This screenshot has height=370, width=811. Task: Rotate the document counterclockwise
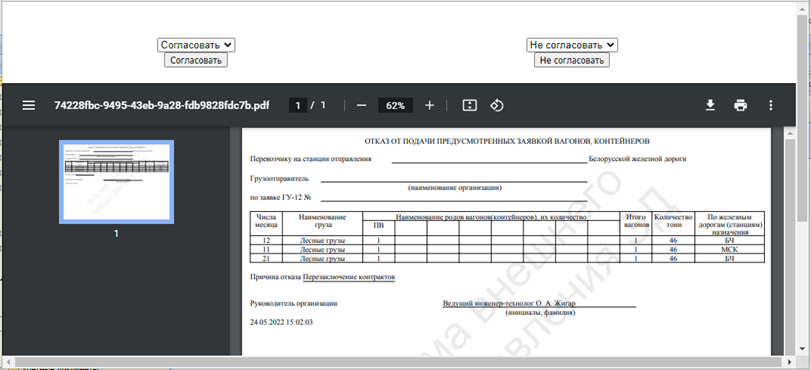click(497, 106)
